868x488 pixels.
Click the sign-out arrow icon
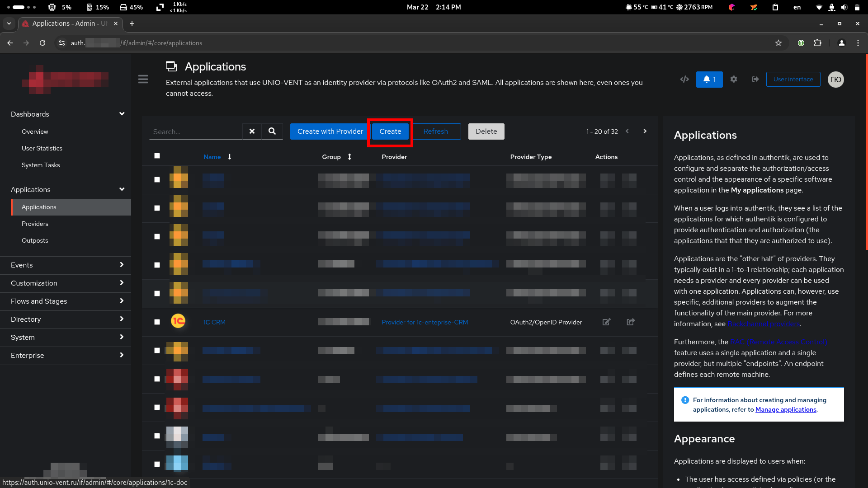point(755,80)
